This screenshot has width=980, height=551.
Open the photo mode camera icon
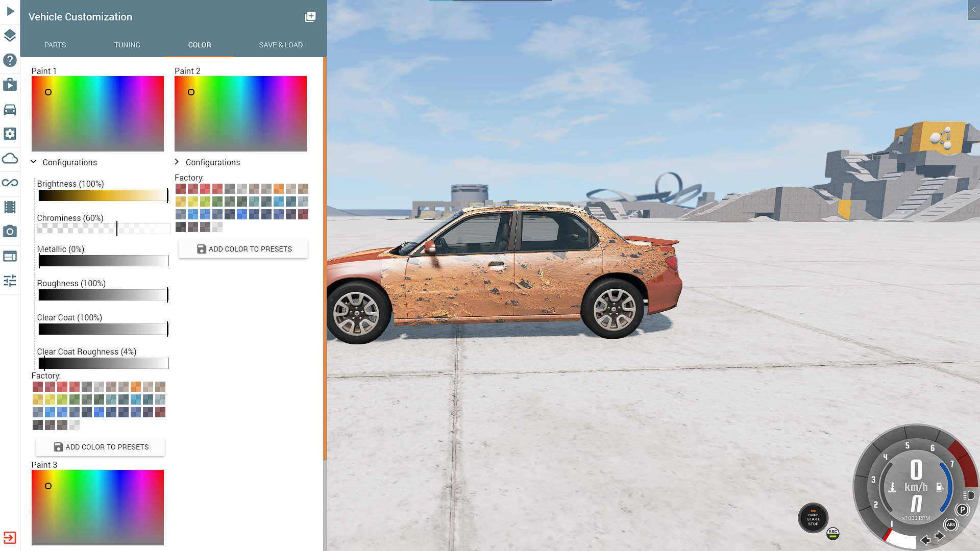[x=10, y=232]
